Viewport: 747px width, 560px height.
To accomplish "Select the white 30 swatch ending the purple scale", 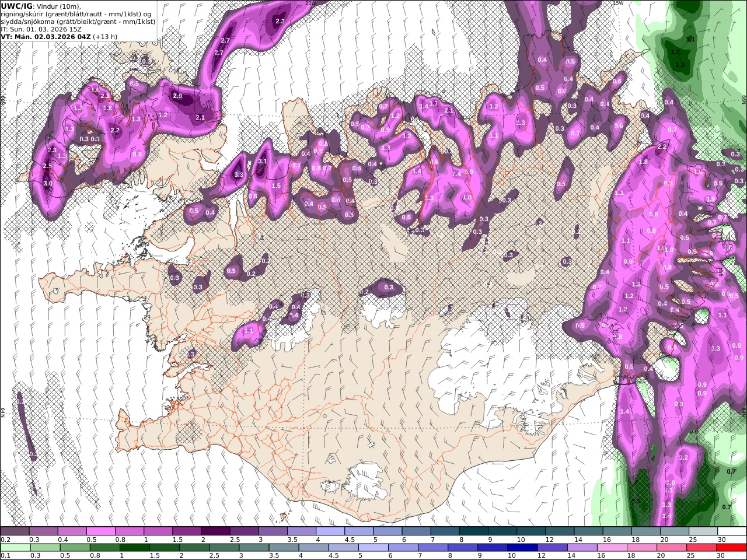I will point(732,531).
